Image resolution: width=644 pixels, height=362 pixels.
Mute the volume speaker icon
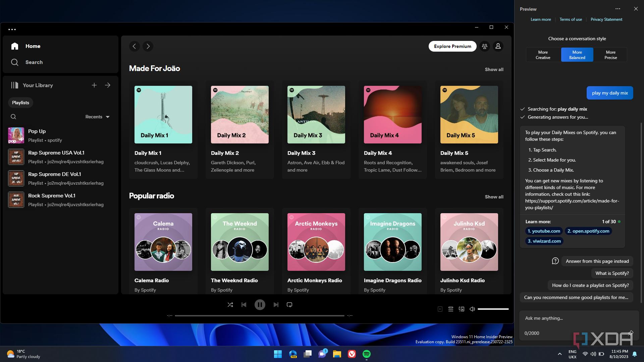472,309
